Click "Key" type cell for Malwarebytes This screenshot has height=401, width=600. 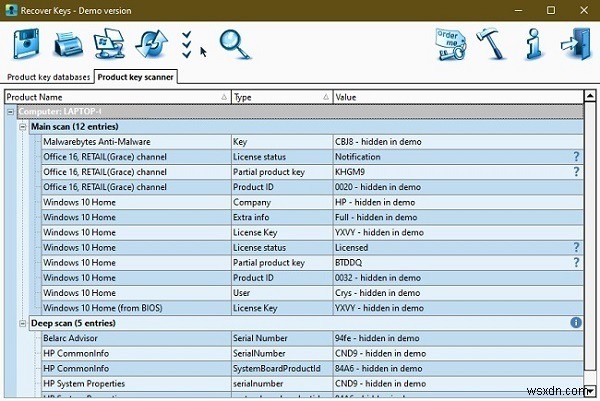282,142
